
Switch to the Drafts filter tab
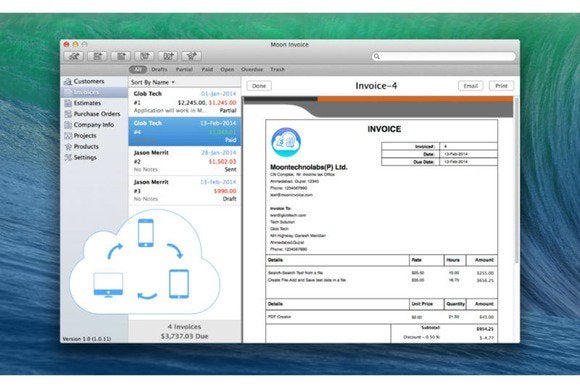159,70
